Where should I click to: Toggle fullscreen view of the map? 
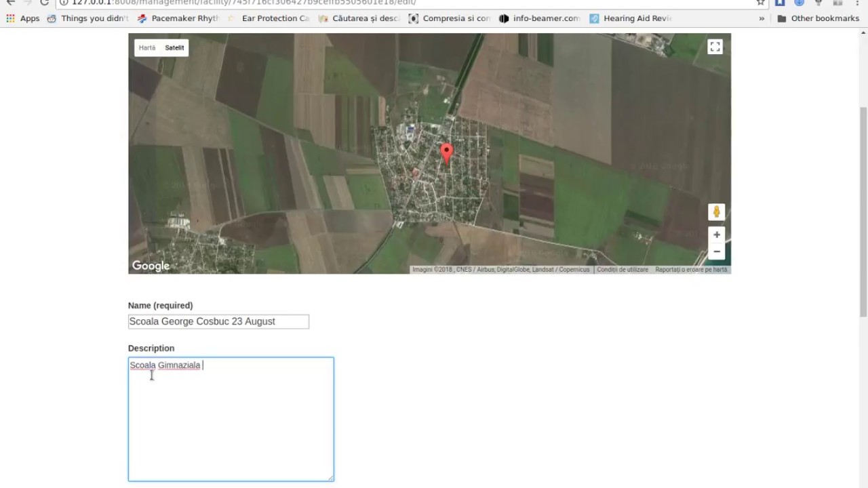coord(715,47)
